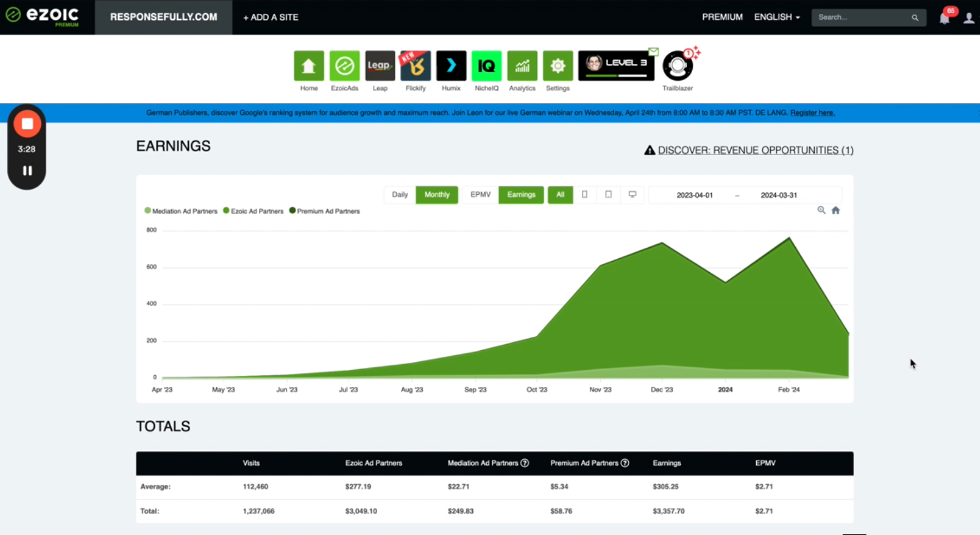The image size is (980, 535).
Task: Click the chart zoom magnifier icon
Action: [x=822, y=210]
